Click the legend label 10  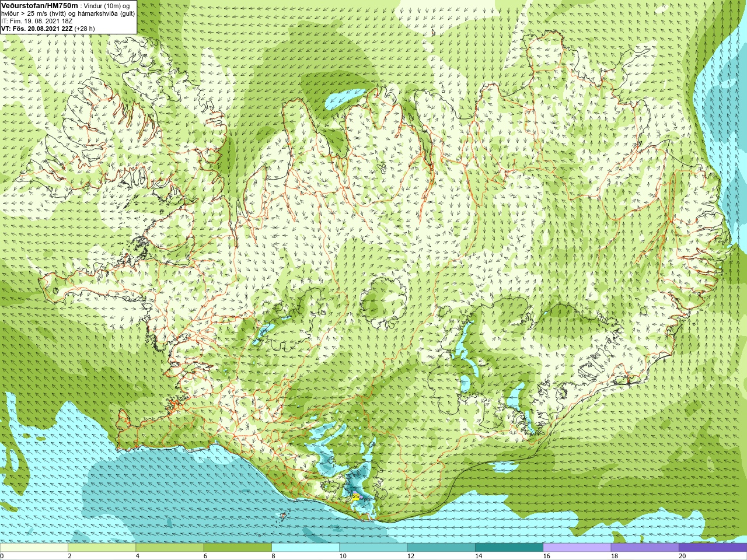click(x=343, y=556)
